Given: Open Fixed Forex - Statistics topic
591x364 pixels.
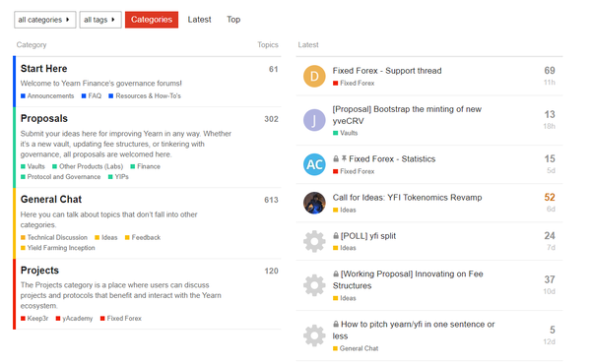Looking at the screenshot, I should tap(392, 159).
